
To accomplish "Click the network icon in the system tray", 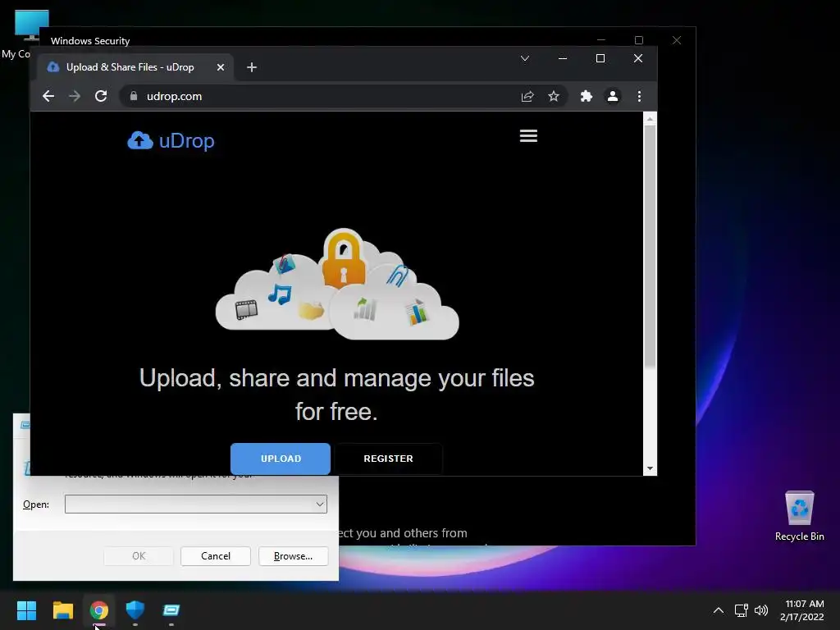I will click(741, 610).
